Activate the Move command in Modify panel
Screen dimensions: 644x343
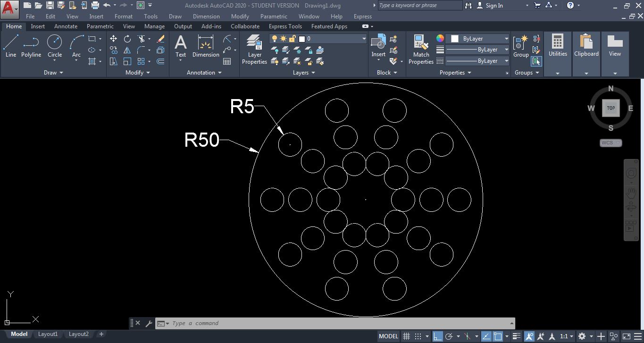click(113, 39)
